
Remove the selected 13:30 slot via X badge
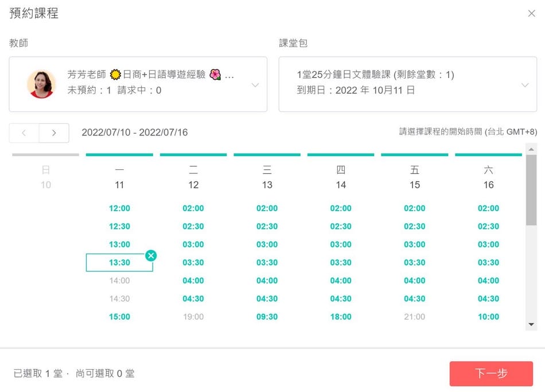151,255
